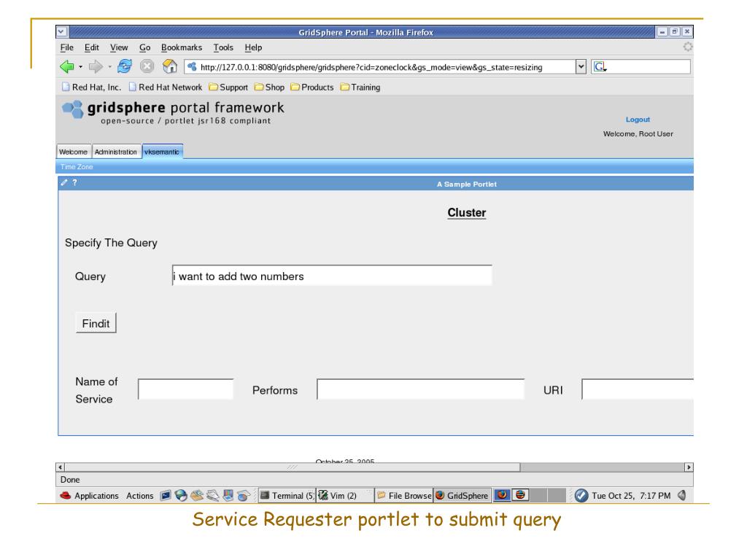Click the Performs input field
747x560 pixels.
[x=421, y=389]
